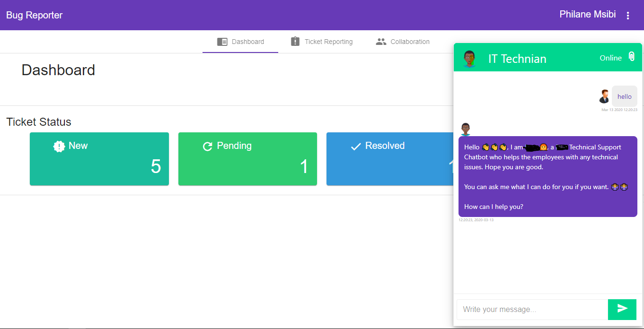Screen dimensions: 644x329
Task: Click the hello message bubble
Action: tap(624, 96)
